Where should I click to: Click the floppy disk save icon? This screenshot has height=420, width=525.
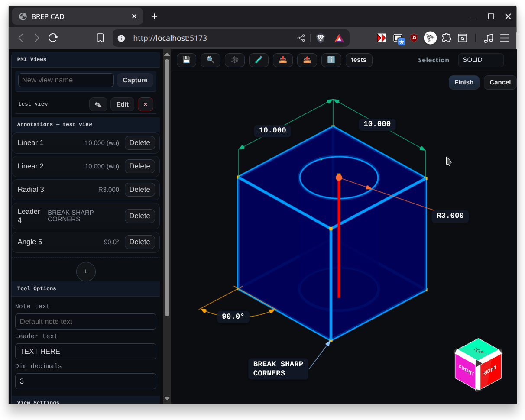coord(186,60)
